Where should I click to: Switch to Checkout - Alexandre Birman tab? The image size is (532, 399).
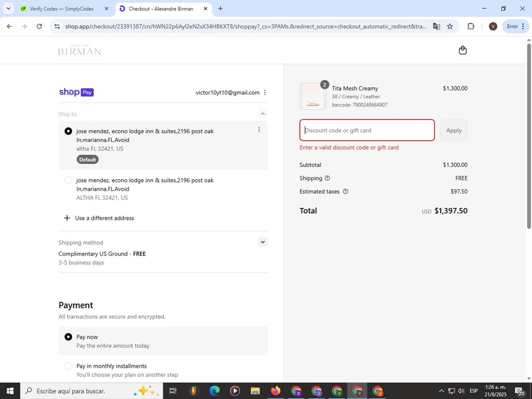point(161,9)
